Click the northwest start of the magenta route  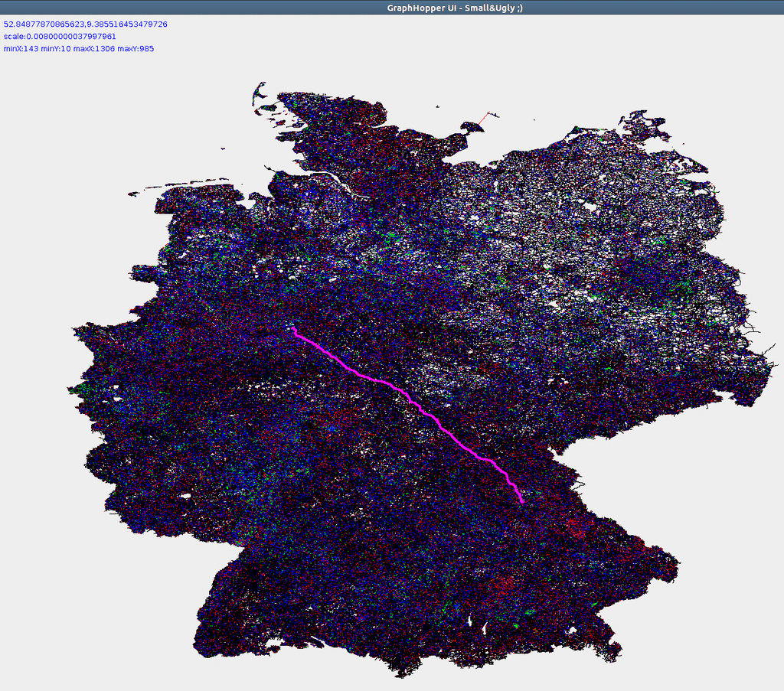[x=294, y=330]
